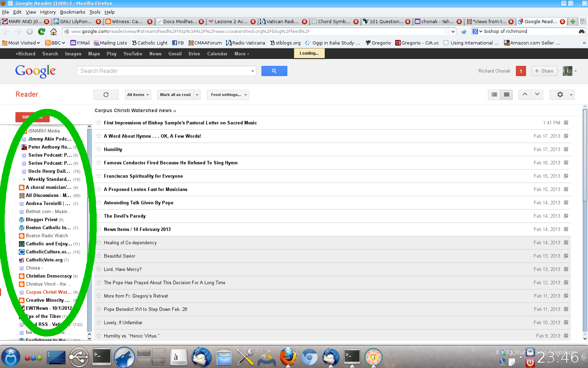Open the Gmail link

[x=175, y=54]
